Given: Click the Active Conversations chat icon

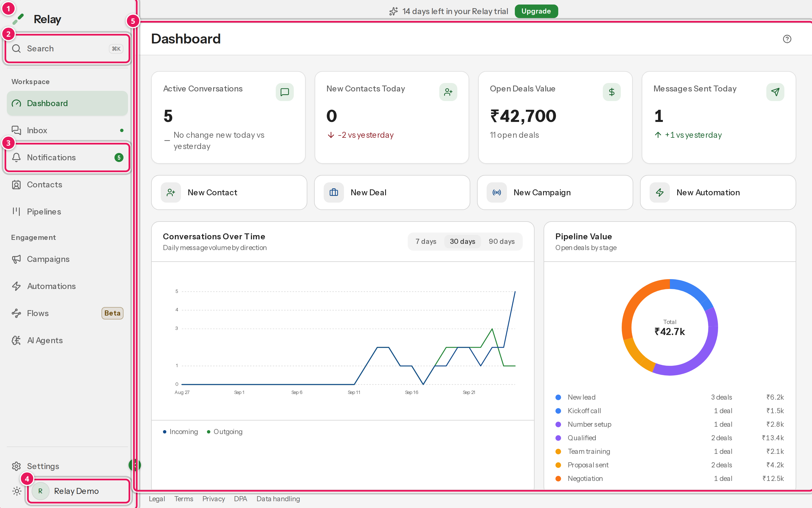Looking at the screenshot, I should pos(284,92).
